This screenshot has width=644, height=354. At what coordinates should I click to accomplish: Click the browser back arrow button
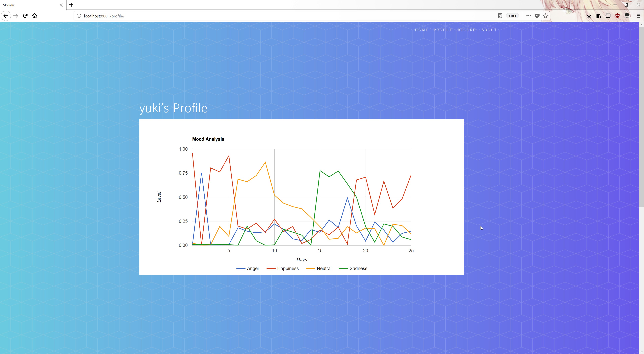(x=6, y=16)
